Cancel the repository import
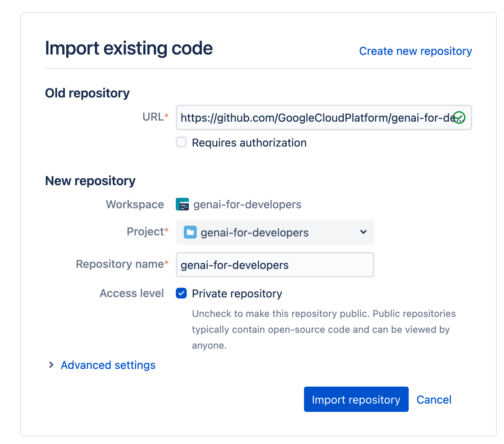The image size is (504, 444). pyautogui.click(x=434, y=400)
